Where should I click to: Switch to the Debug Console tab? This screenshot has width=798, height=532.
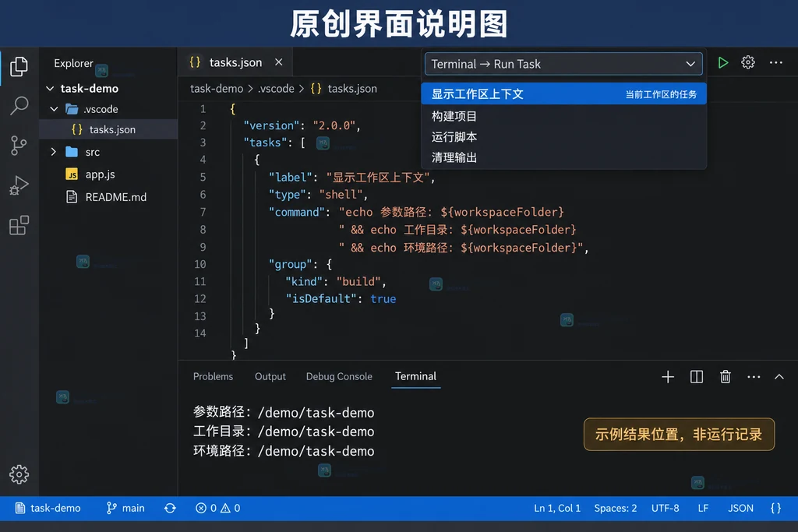tap(339, 377)
